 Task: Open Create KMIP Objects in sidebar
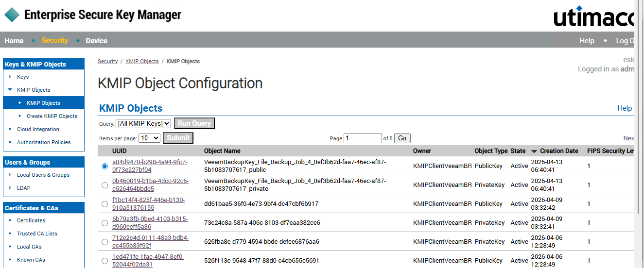point(52,116)
